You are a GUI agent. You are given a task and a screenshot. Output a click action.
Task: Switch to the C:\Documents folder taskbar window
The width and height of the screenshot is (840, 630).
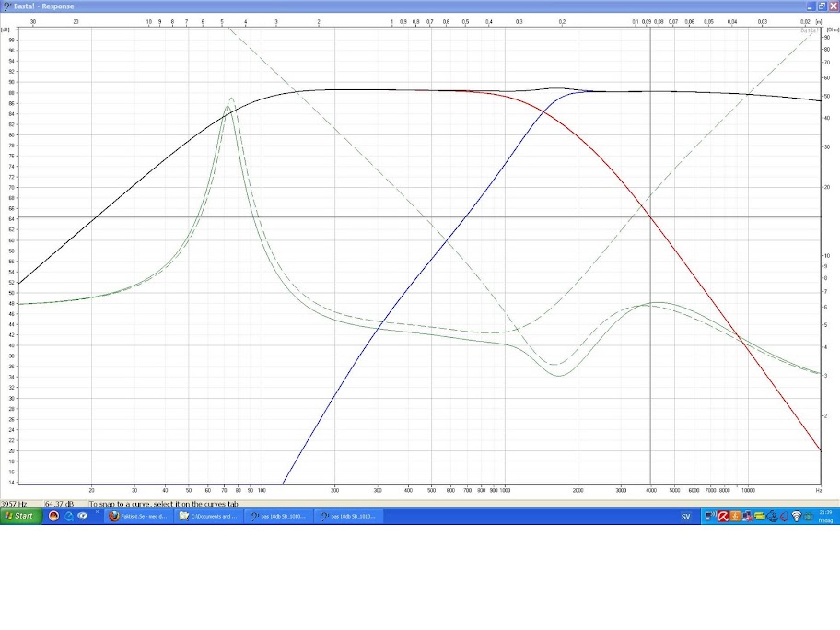[208, 517]
